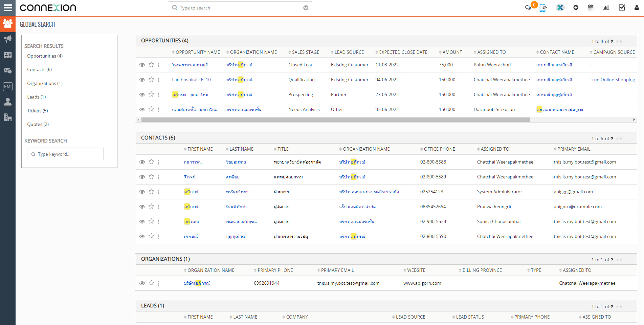
Task: Click eye icon for Closed Lost opportunity
Action: [x=142, y=65]
